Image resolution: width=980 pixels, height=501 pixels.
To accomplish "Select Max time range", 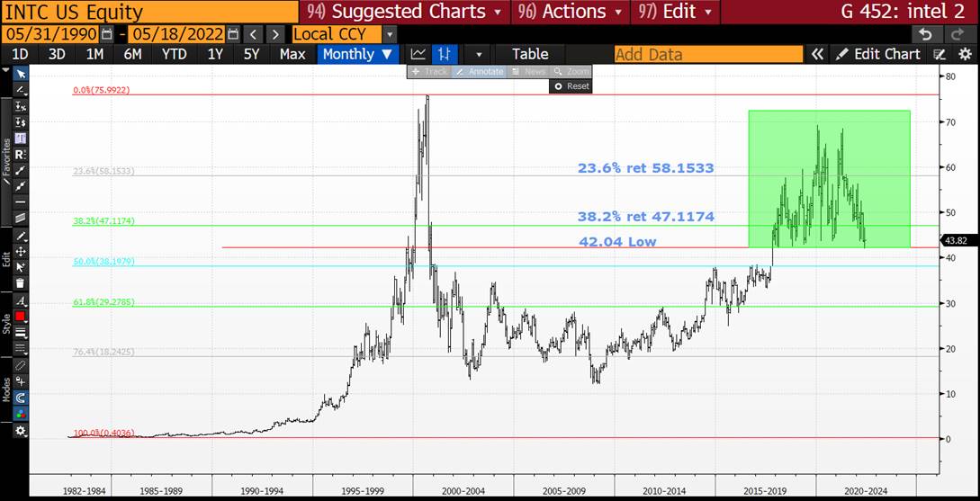I will pos(292,54).
